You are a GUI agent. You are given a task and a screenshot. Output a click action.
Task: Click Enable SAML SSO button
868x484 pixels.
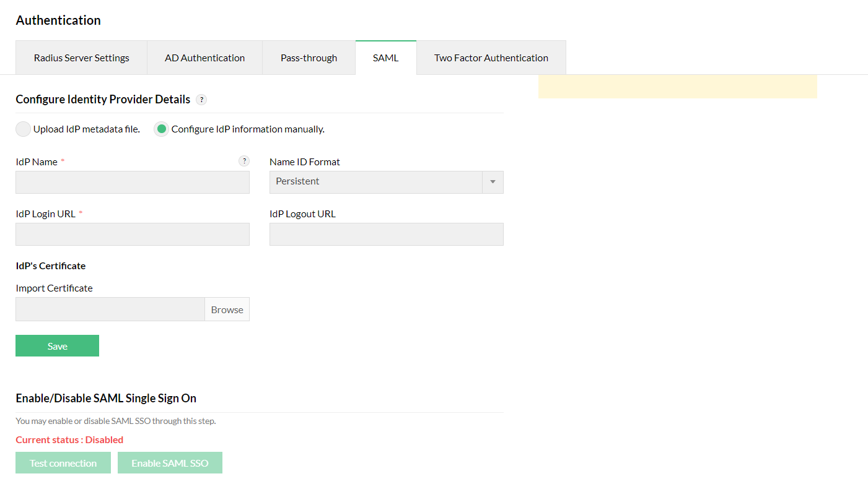[170, 463]
